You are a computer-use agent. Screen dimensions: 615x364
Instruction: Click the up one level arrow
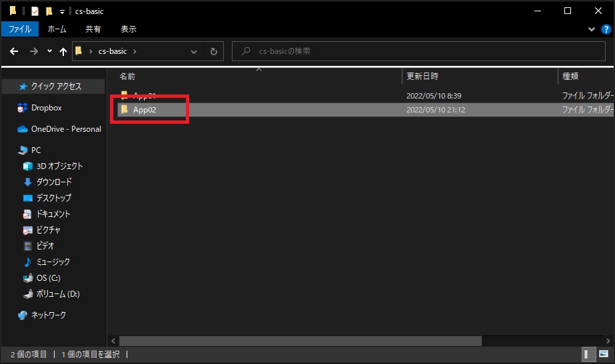63,51
